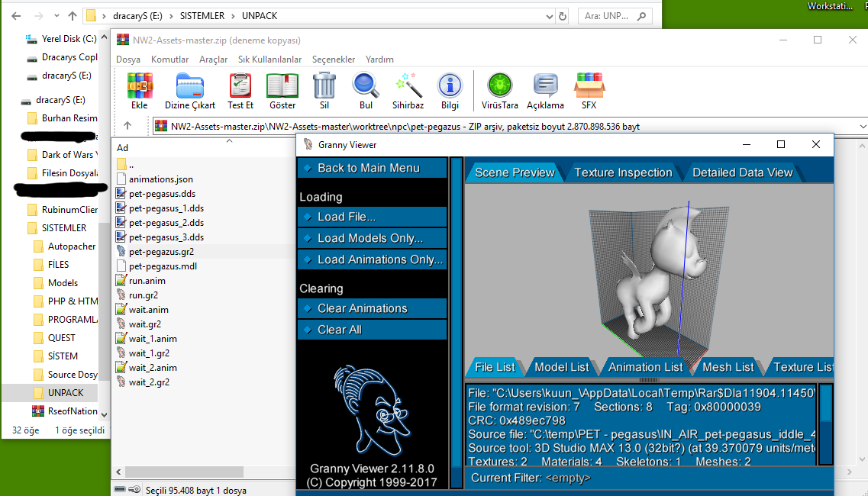Click the WinRAR horizontal scrollbar thumb
This screenshot has height=496, width=868.
[184, 472]
